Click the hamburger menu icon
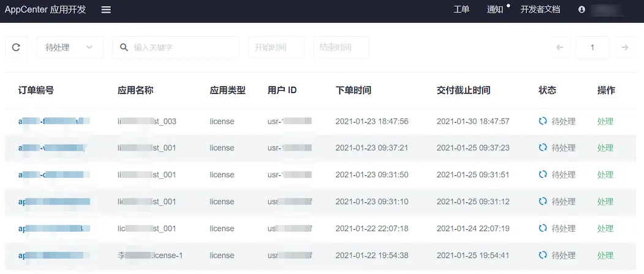Viewport: 644px width, 274px height. tap(106, 10)
